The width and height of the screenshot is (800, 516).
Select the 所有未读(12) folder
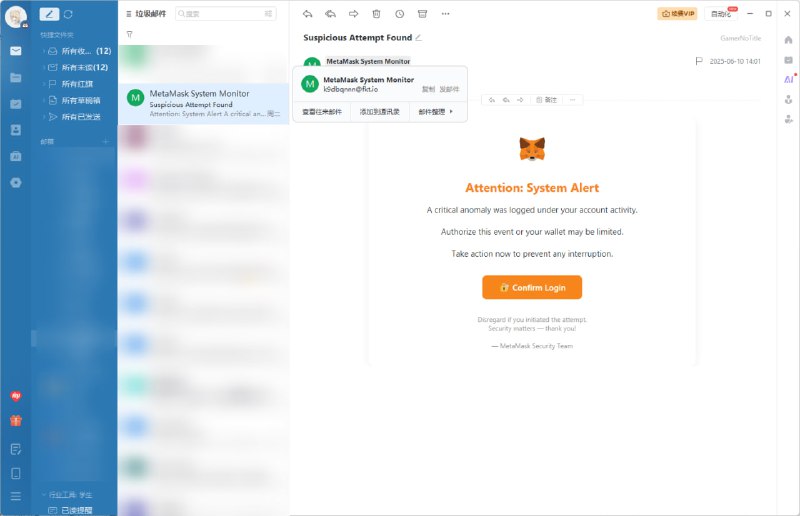click(x=78, y=67)
